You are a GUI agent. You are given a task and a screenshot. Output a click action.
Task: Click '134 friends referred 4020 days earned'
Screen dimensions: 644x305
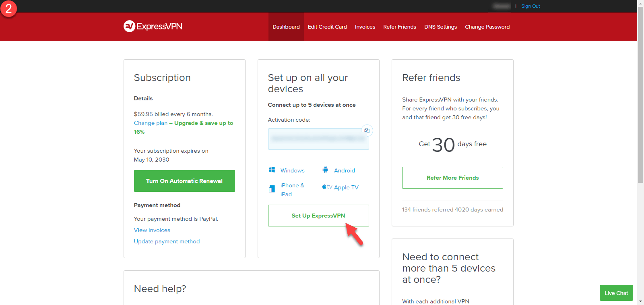pos(452,210)
